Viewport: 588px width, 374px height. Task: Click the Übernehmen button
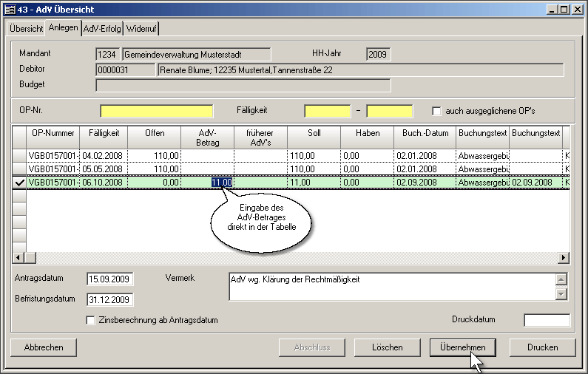tap(462, 347)
